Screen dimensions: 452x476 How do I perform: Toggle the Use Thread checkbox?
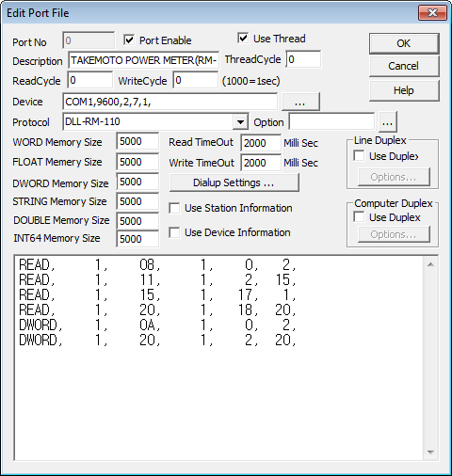[243, 39]
